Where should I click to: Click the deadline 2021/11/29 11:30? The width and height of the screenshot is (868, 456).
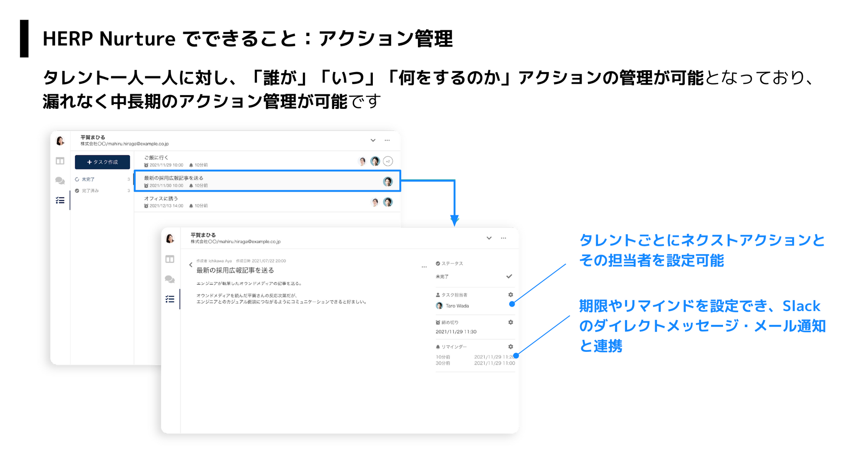[456, 331]
